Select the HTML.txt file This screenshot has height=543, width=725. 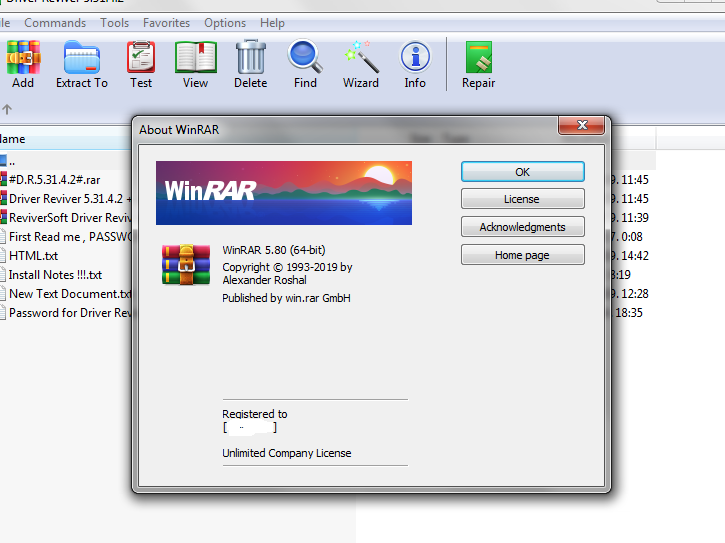(x=30, y=255)
